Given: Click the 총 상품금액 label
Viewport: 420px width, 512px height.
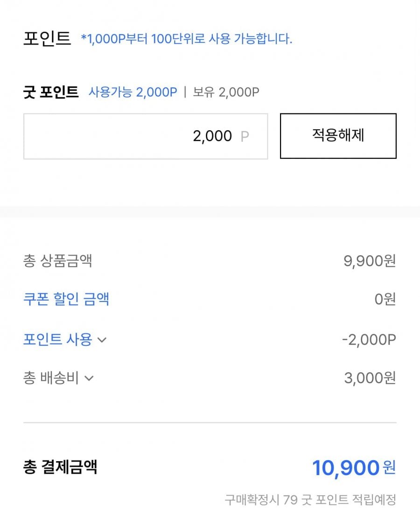Looking at the screenshot, I should (57, 260).
